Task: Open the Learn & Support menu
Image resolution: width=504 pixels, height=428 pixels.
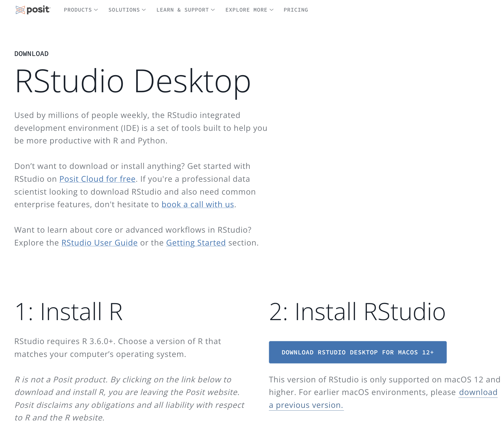Action: (182, 10)
